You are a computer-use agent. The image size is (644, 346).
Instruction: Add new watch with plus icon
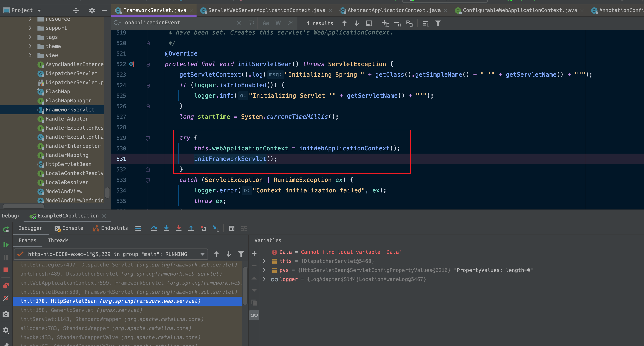click(x=254, y=254)
